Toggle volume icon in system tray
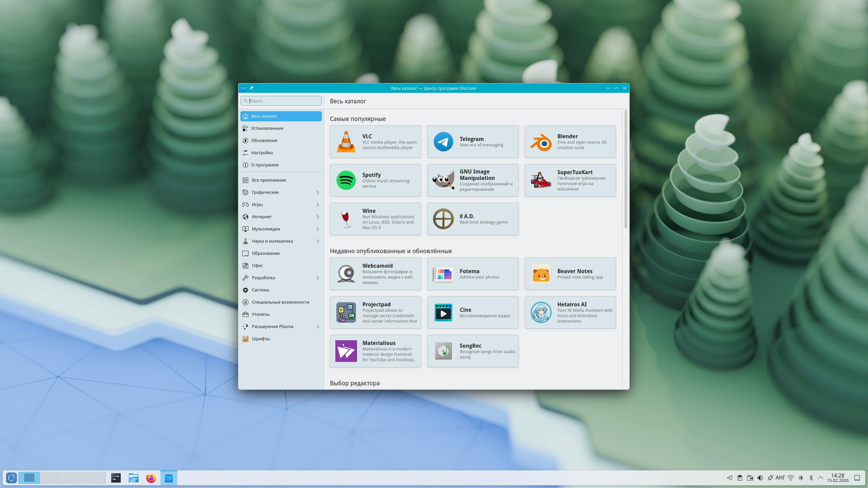The image size is (868, 488). (760, 478)
